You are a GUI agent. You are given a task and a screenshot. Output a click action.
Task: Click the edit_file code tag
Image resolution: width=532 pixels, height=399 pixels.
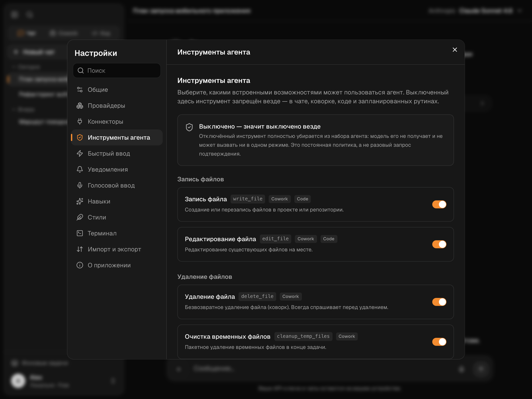pos(275,239)
